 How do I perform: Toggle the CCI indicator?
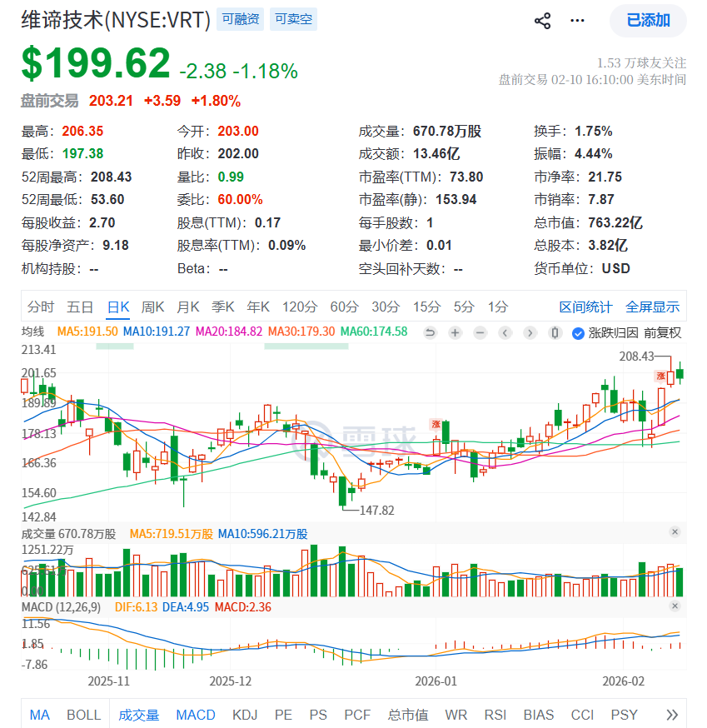coord(582,715)
